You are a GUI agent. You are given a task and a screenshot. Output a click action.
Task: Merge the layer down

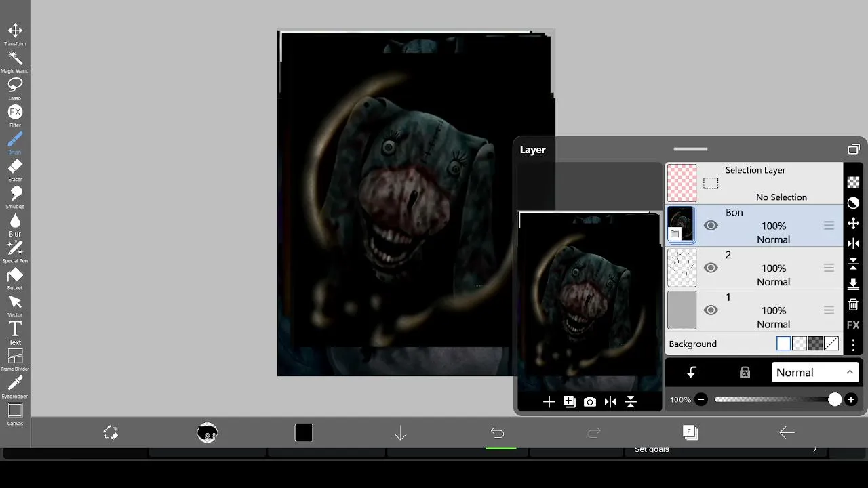pyautogui.click(x=854, y=284)
